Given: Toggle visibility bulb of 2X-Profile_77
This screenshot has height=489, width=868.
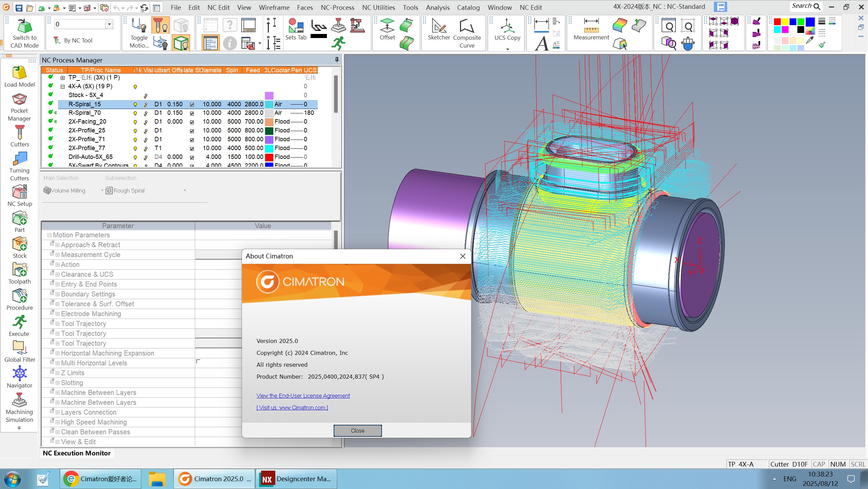Looking at the screenshot, I should 135,149.
